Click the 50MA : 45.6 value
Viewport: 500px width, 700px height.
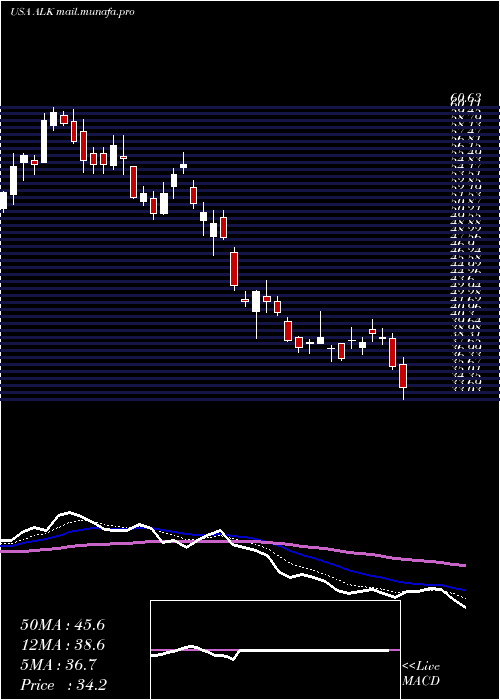tap(62, 625)
